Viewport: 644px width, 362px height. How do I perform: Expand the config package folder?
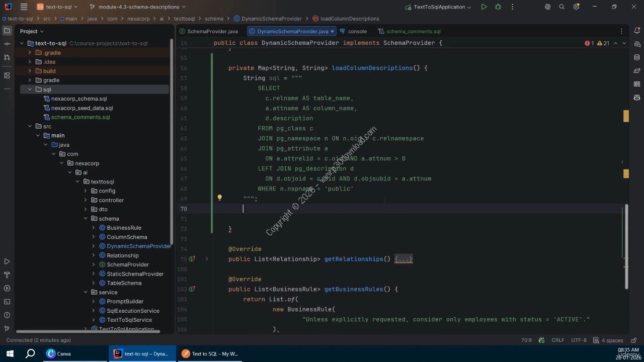click(x=86, y=191)
